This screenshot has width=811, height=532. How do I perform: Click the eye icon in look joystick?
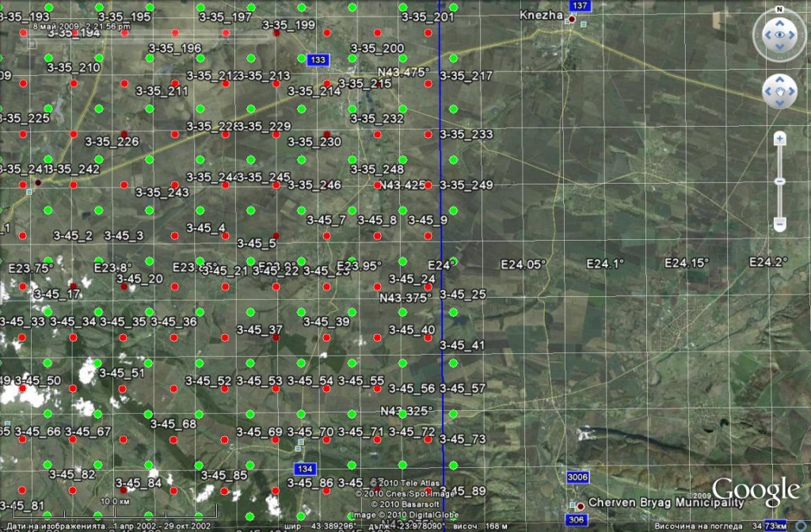(x=779, y=36)
